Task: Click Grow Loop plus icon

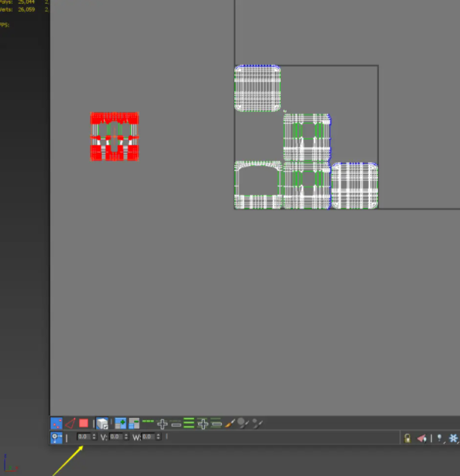Action: 162,424
